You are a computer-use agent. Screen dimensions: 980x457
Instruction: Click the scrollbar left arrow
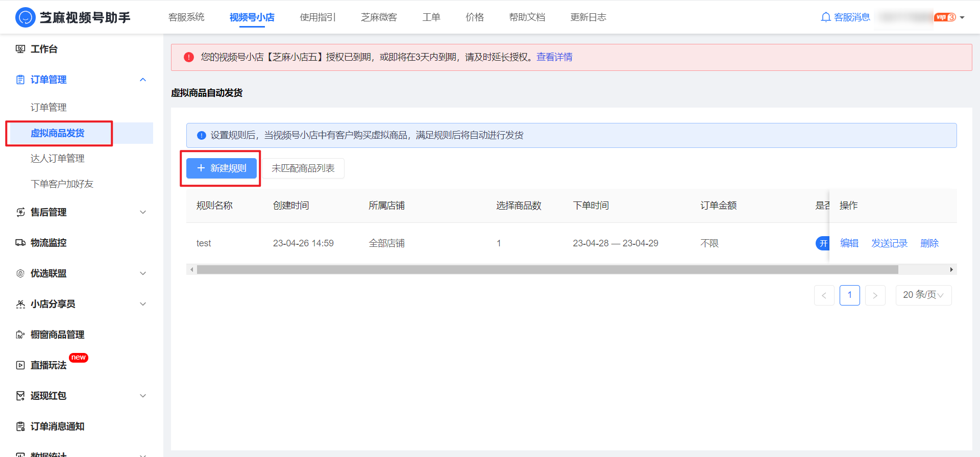point(191,269)
